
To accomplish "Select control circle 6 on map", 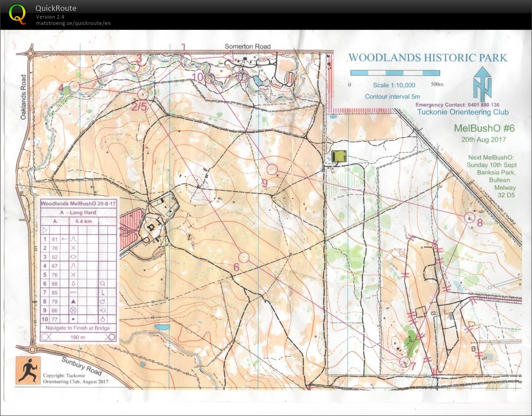I will click(x=244, y=258).
